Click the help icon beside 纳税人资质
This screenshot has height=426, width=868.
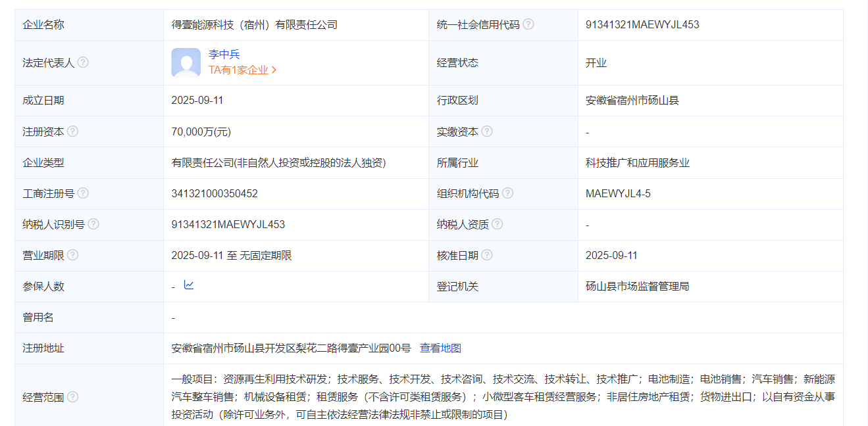(x=497, y=224)
